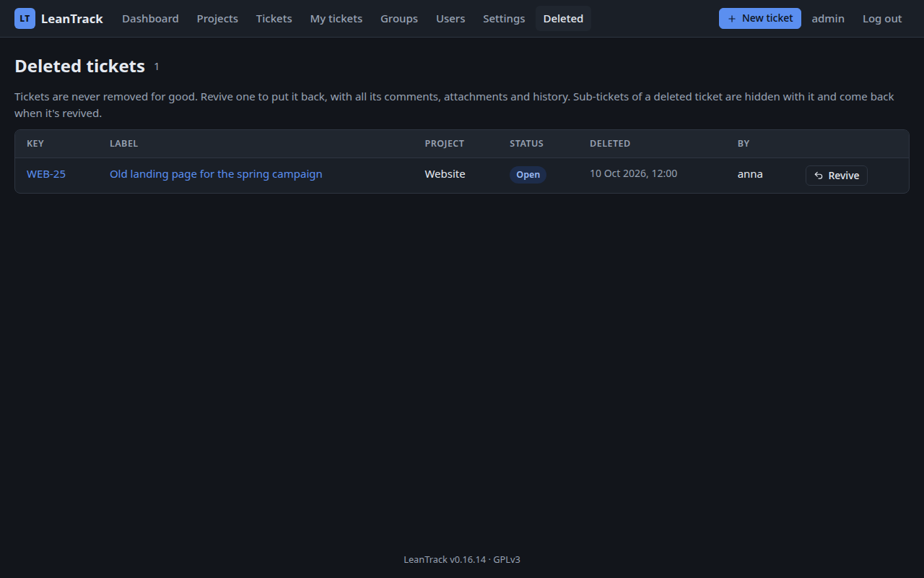Click the Website project cell
924x578 pixels.
point(445,174)
